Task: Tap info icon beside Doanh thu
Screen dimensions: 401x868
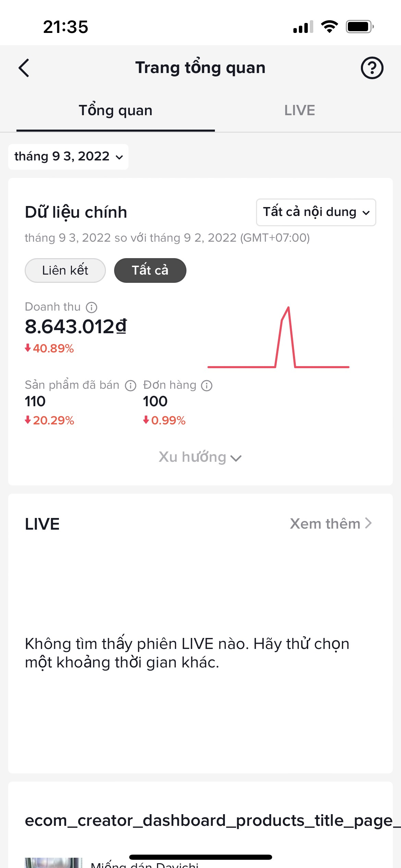Action: [92, 307]
